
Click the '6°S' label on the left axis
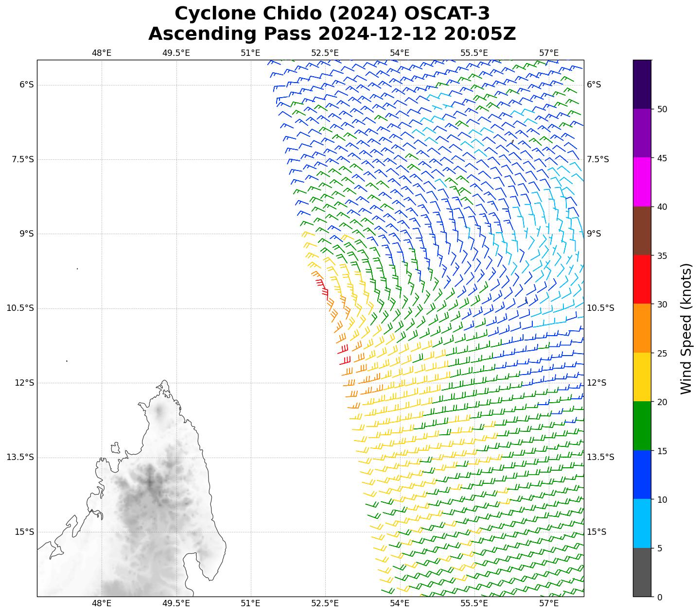(x=26, y=85)
